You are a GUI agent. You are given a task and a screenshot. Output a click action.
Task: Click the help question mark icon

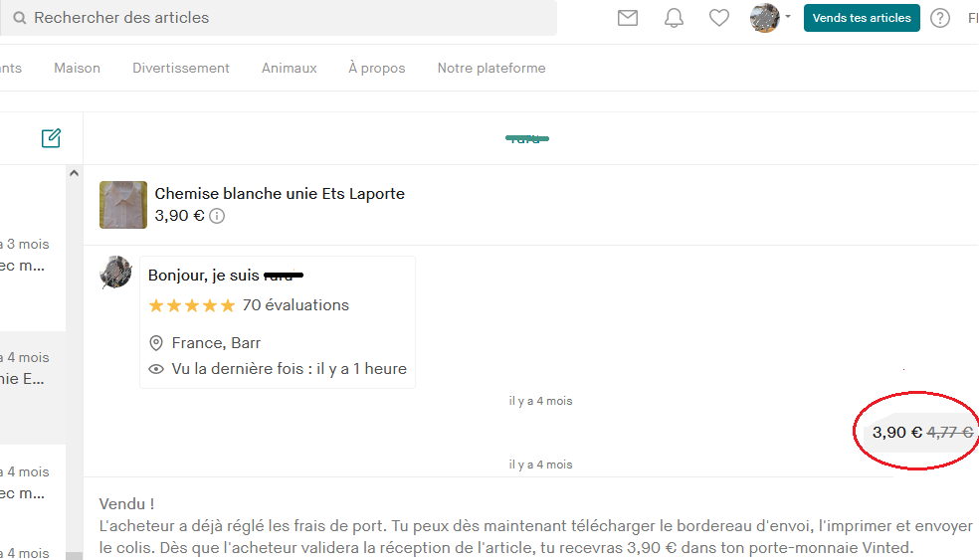click(x=940, y=18)
